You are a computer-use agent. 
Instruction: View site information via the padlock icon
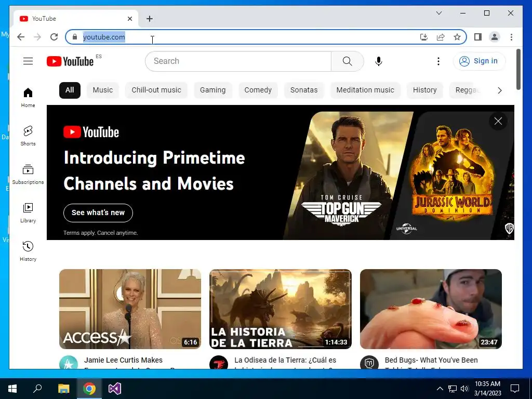[75, 37]
